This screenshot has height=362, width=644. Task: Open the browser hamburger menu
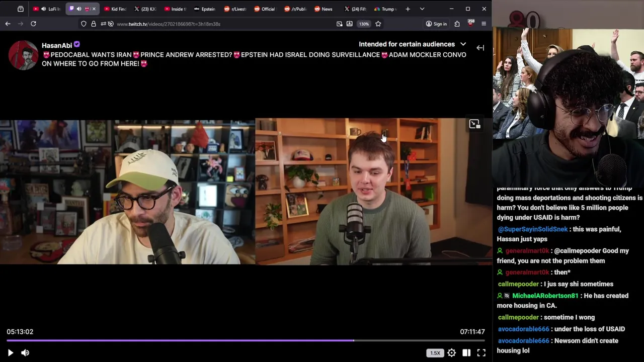[484, 24]
